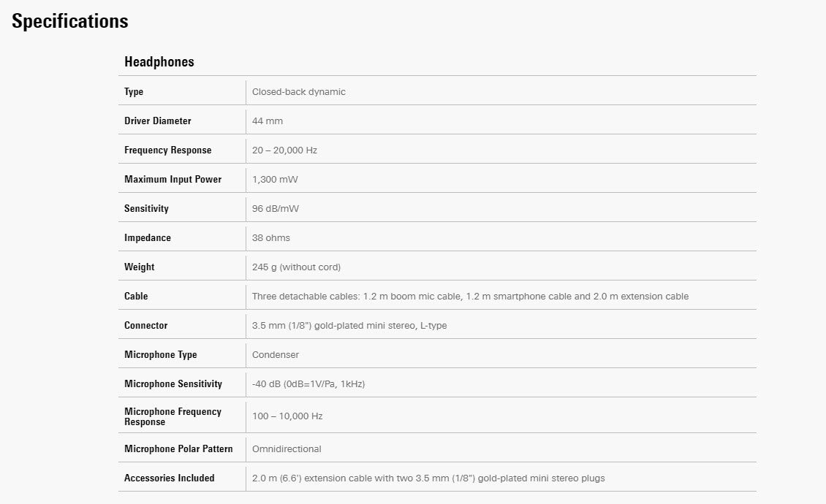Click the Headphones section title

(159, 62)
